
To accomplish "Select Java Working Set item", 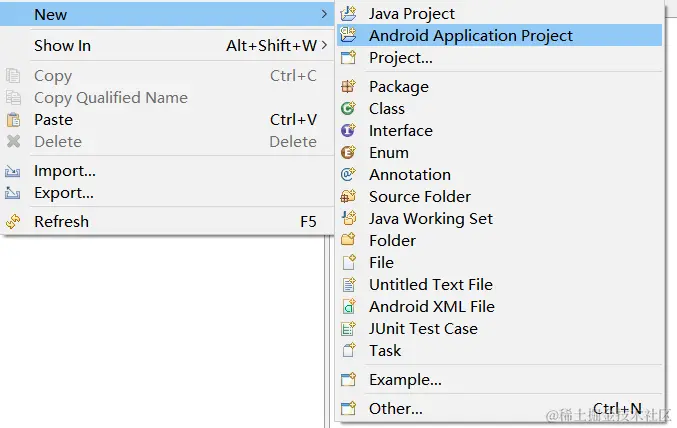I will 430,219.
